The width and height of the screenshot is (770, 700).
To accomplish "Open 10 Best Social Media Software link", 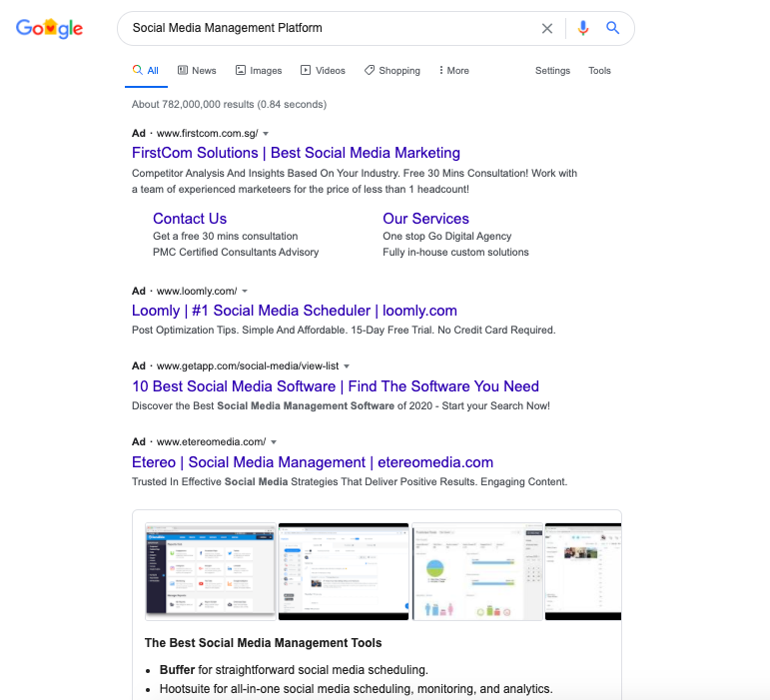I will 336,386.
